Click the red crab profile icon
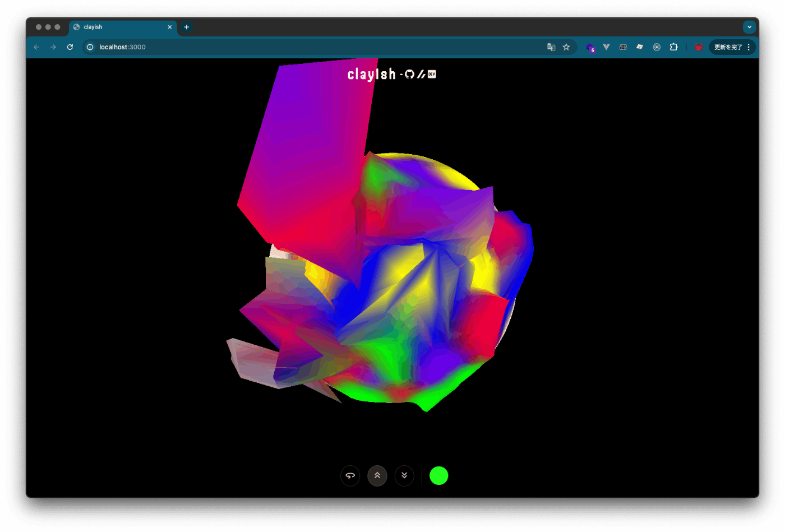The width and height of the screenshot is (785, 532). pos(698,47)
